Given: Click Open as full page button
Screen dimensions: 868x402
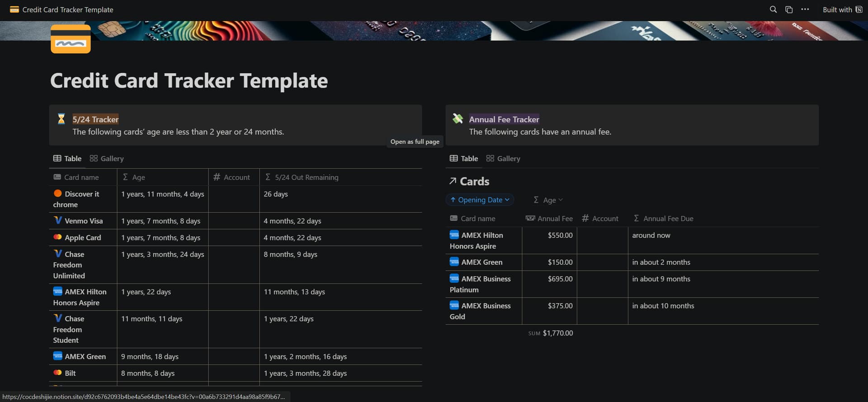Looking at the screenshot, I should [x=415, y=141].
